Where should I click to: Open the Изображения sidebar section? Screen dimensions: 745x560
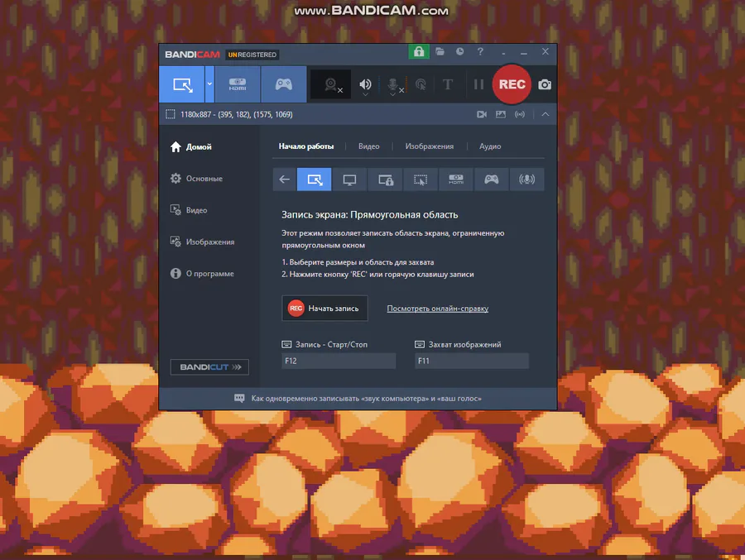202,242
